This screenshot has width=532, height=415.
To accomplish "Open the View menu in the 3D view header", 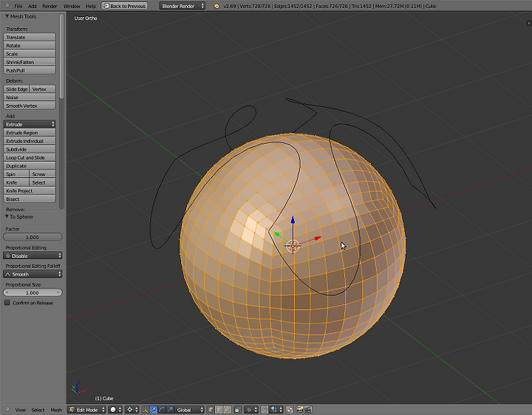I will (21, 410).
